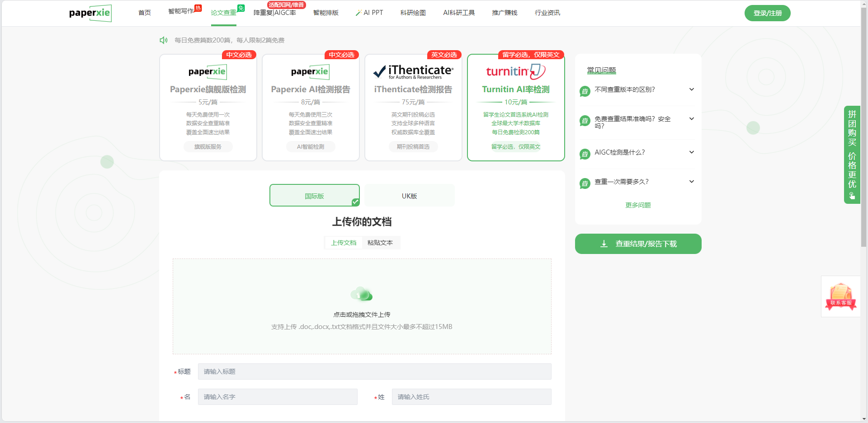Screen dimensions: 868x423
Task: Click the chat icon beside 不同查重版本的区别
Action: [x=585, y=91]
